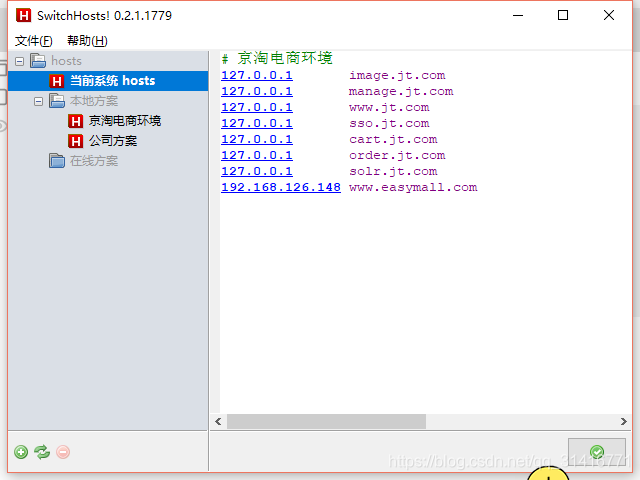
Task: Collapse the 本地方案 tree node
Action: [38, 101]
